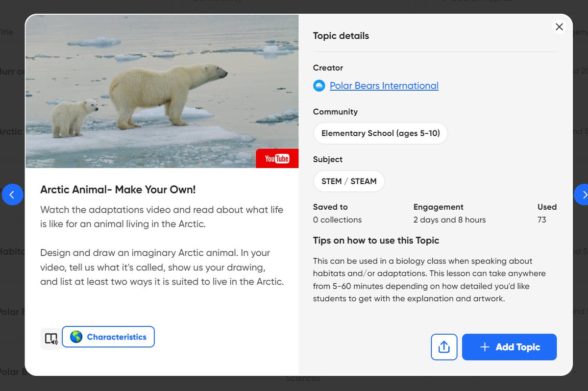Image resolution: width=588 pixels, height=391 pixels.
Task: Click the globe emoji on Characteristics
Action: point(76,337)
